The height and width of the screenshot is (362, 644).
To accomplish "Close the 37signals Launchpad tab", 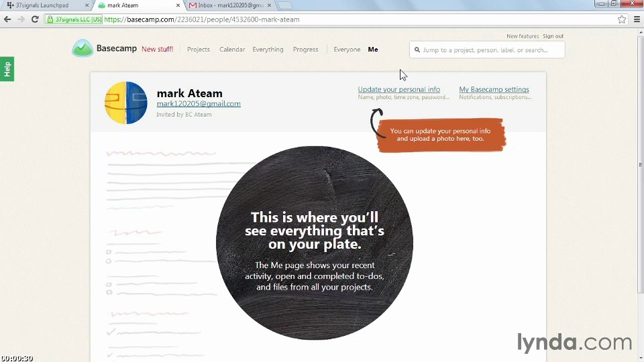I will 87,5.
